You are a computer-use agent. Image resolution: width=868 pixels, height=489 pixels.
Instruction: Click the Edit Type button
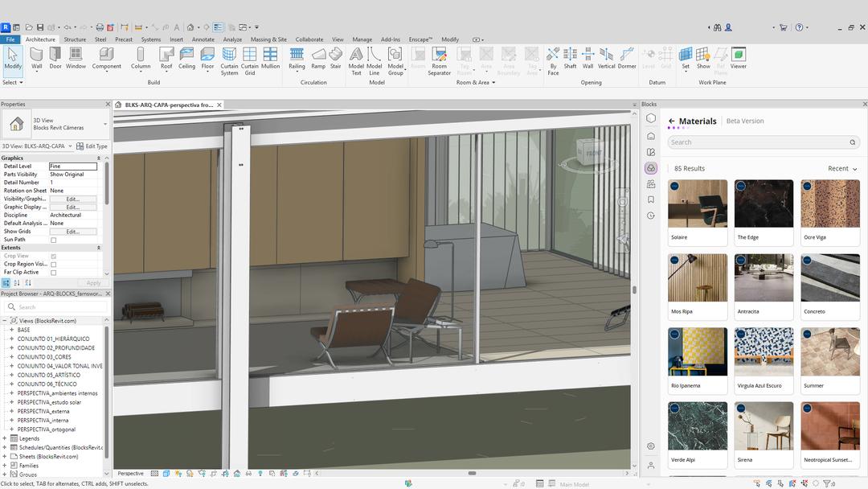[x=92, y=146]
